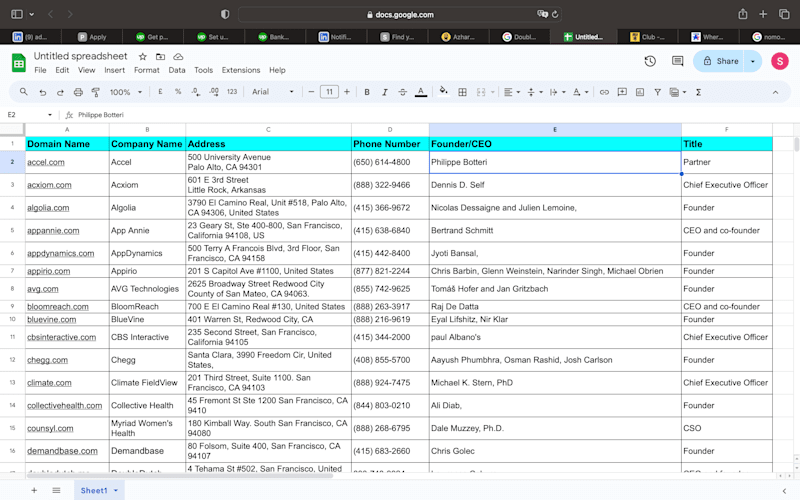Toggle bold formatting
800x500 pixels.
click(366, 92)
